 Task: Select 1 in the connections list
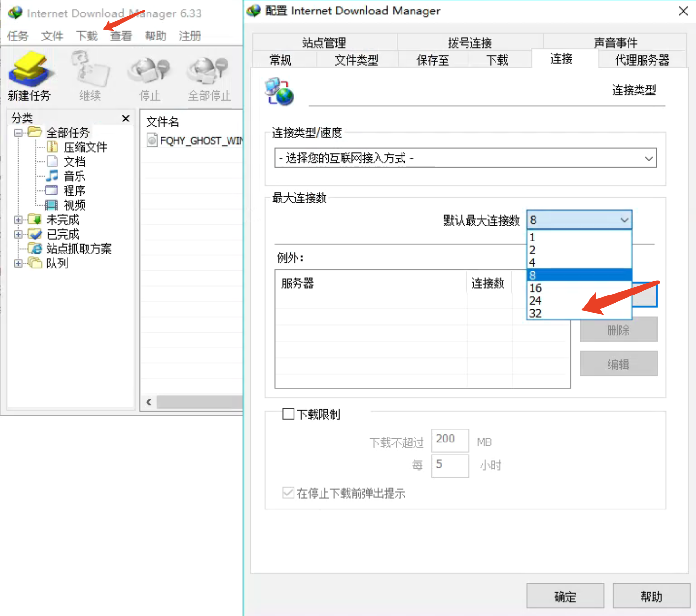click(x=579, y=237)
